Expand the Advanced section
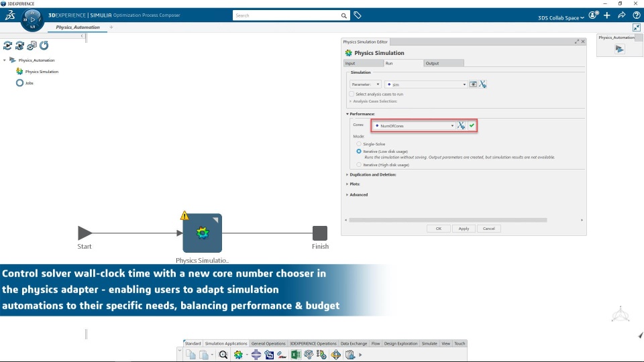Viewport: 644px width, 362px height. tap(347, 195)
